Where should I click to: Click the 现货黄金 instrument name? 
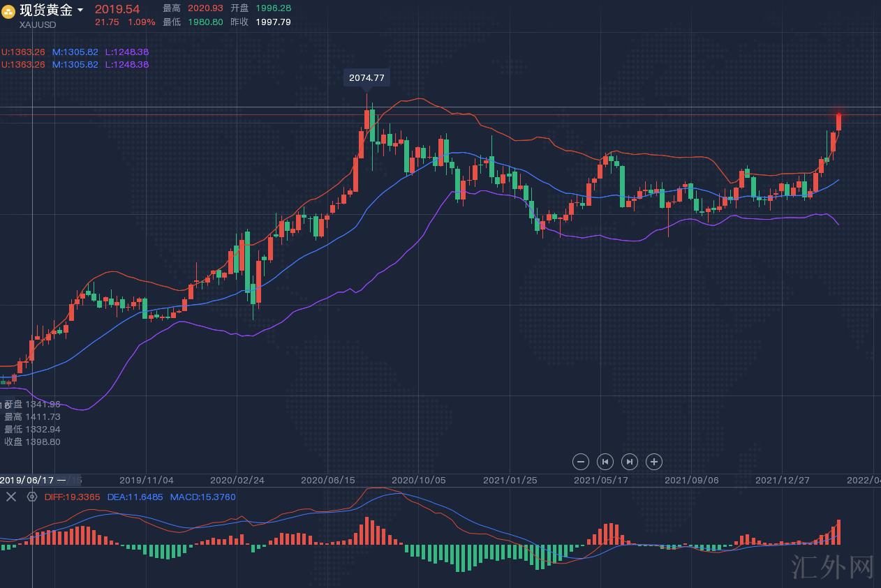click(46, 10)
